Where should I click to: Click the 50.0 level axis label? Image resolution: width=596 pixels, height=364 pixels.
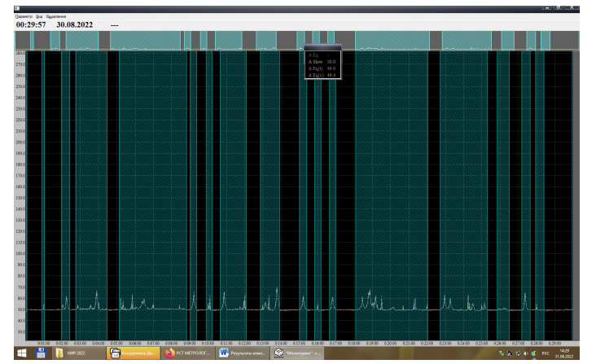[x=21, y=309]
